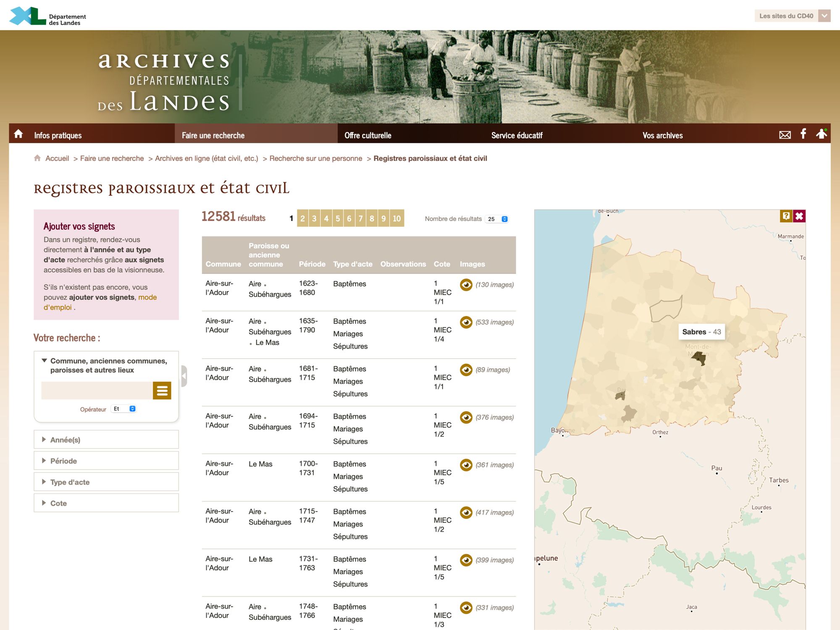Open the Nombre de résultats dropdown

[x=498, y=219]
